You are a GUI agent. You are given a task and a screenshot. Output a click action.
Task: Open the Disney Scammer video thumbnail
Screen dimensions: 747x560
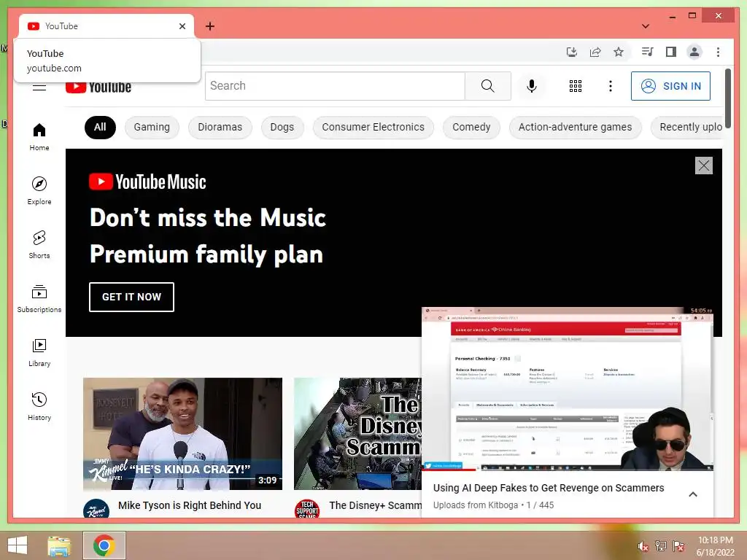357,434
